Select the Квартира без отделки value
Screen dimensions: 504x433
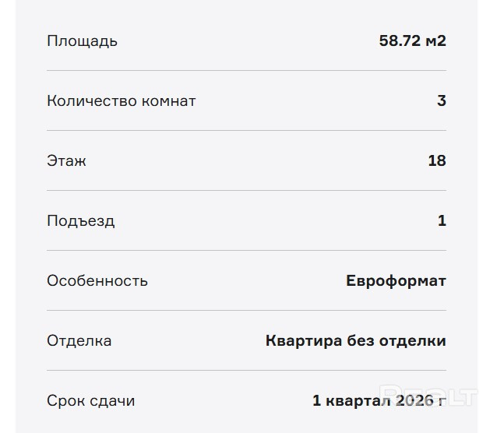[355, 341]
